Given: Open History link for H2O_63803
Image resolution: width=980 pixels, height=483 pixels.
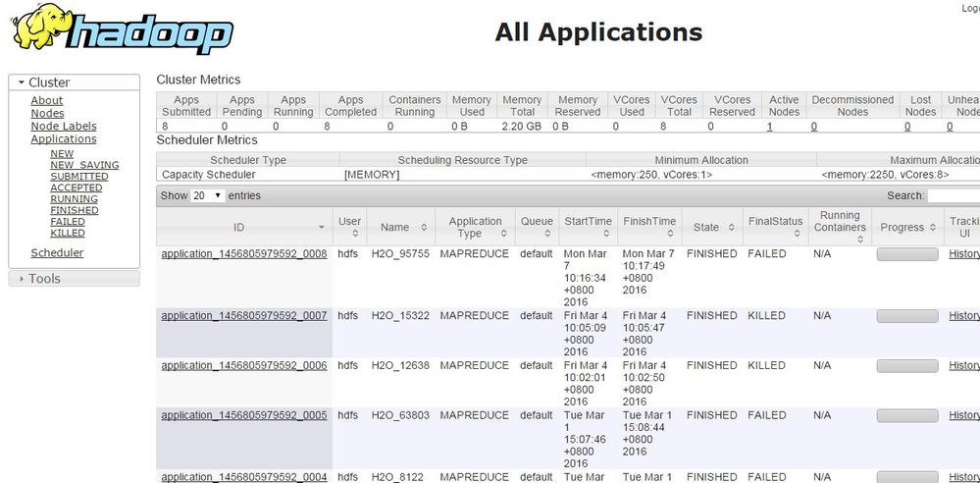Looking at the screenshot, I should pyautogui.click(x=964, y=415).
